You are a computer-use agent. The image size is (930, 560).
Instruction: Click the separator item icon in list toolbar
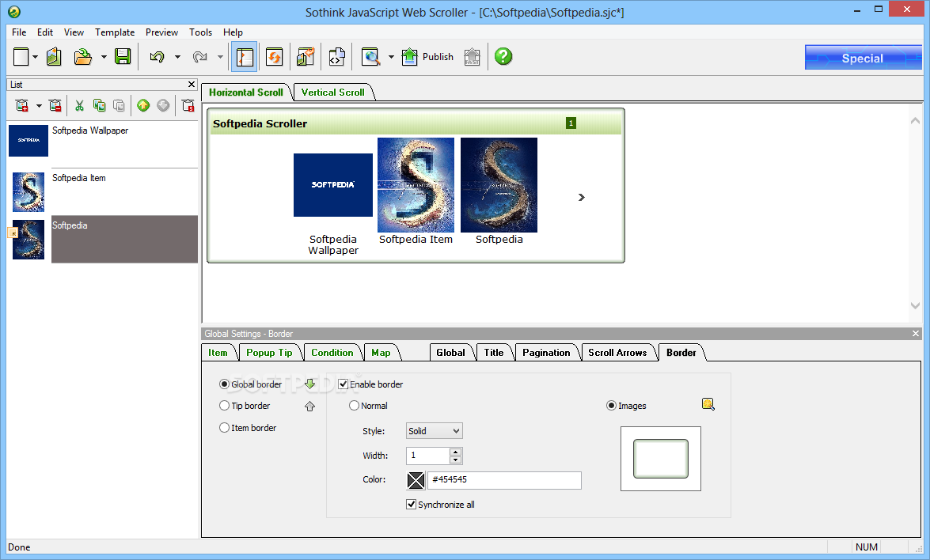(188, 105)
